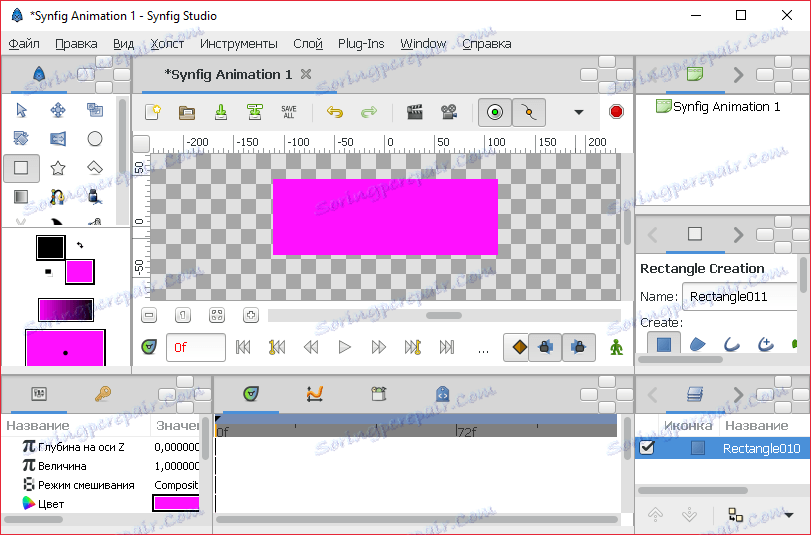
Task: Redo the last undone action
Action: tap(369, 112)
